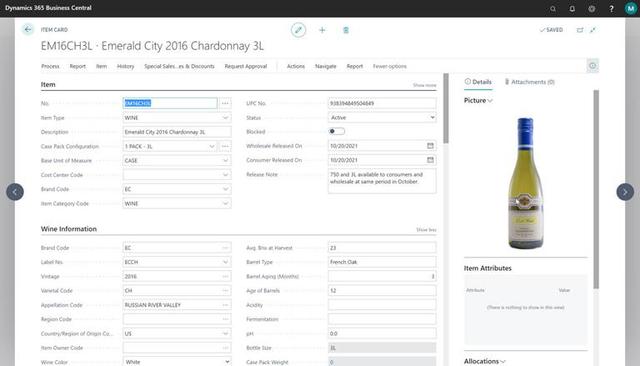
Task: Click the main form vertical scrollbar
Action: click(x=446, y=109)
